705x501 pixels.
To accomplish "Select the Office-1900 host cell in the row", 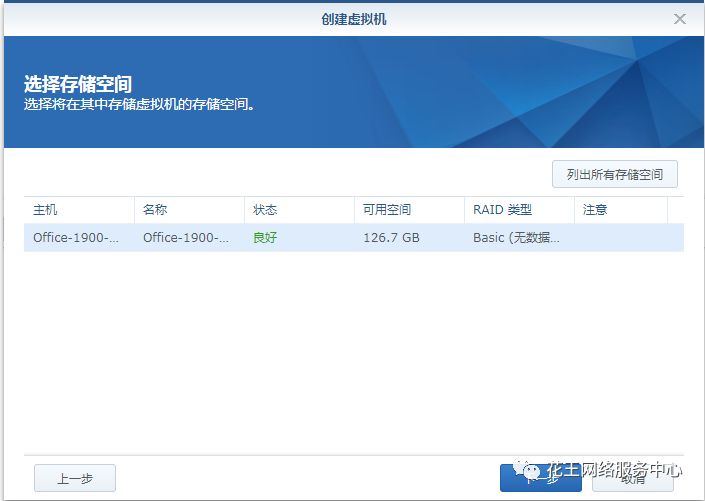I will 76,238.
